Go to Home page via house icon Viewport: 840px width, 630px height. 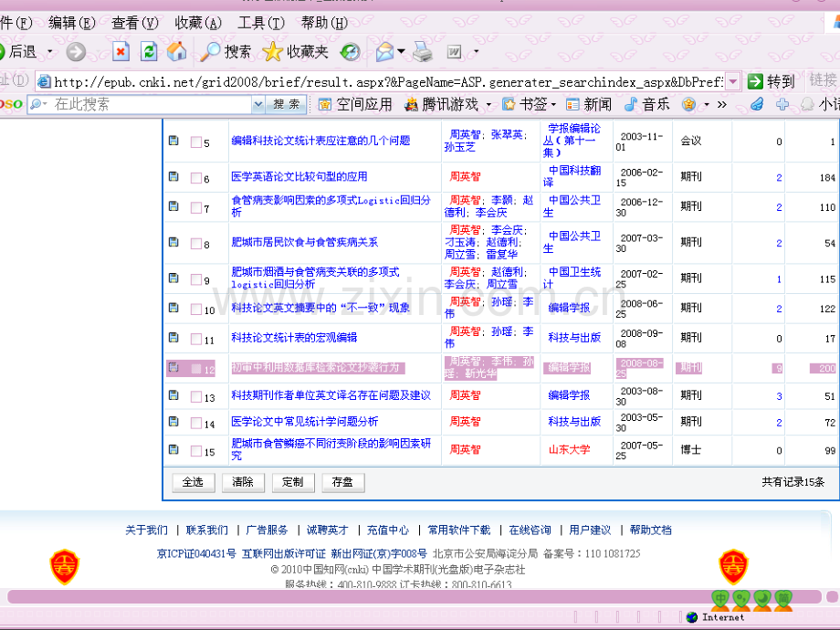[x=176, y=52]
